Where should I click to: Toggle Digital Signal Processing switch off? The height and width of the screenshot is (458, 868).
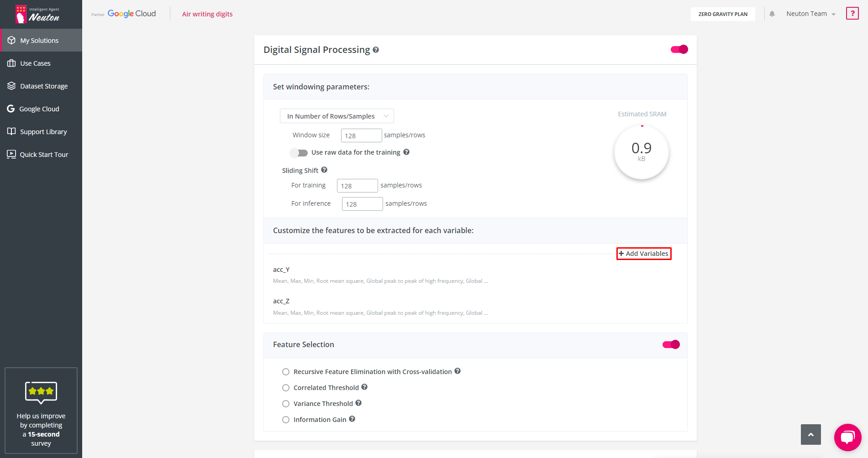click(x=679, y=49)
